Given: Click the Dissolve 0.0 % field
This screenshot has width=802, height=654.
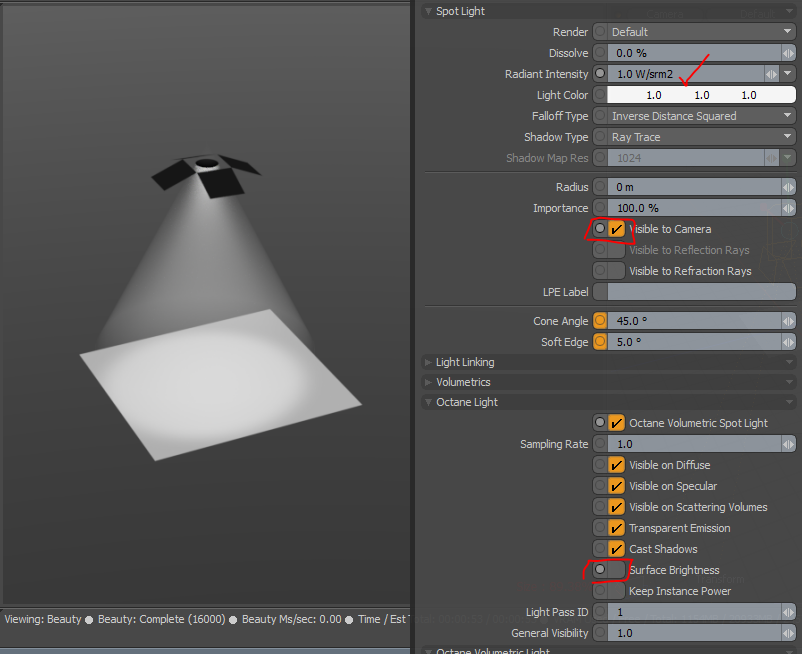Looking at the screenshot, I should 694,53.
